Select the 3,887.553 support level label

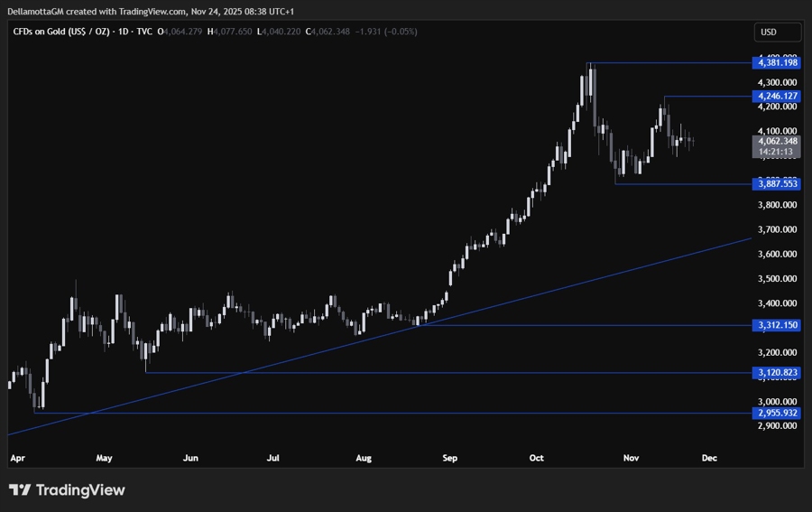[777, 183]
